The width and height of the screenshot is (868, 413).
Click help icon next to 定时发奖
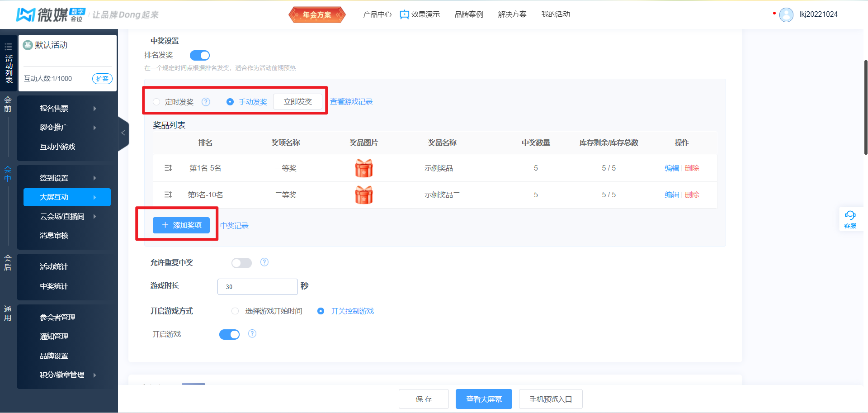click(206, 102)
